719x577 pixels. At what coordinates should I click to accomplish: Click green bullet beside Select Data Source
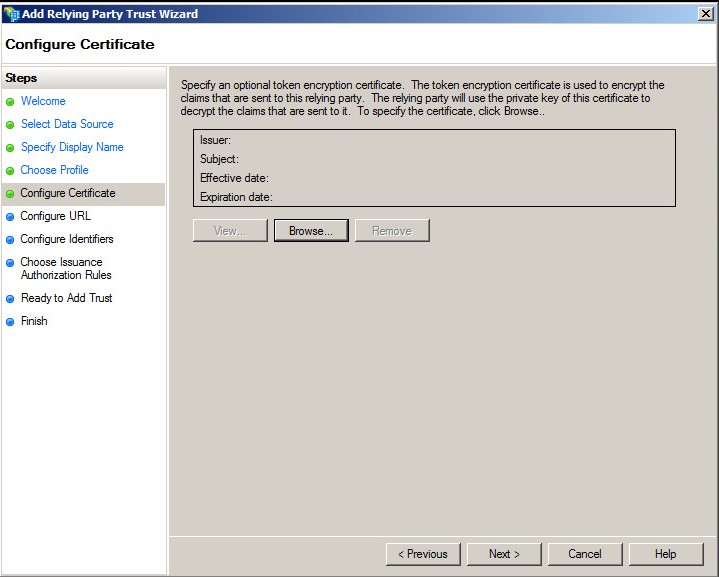click(x=10, y=125)
